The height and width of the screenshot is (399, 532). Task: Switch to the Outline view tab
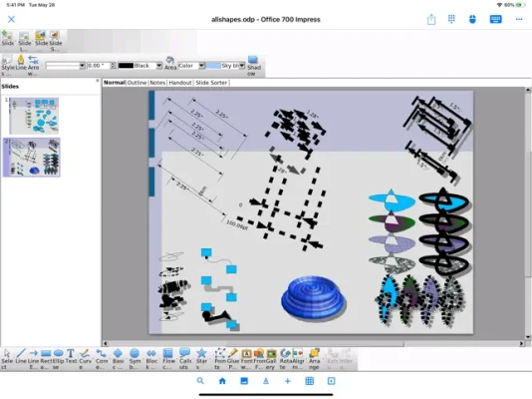pyautogui.click(x=136, y=83)
